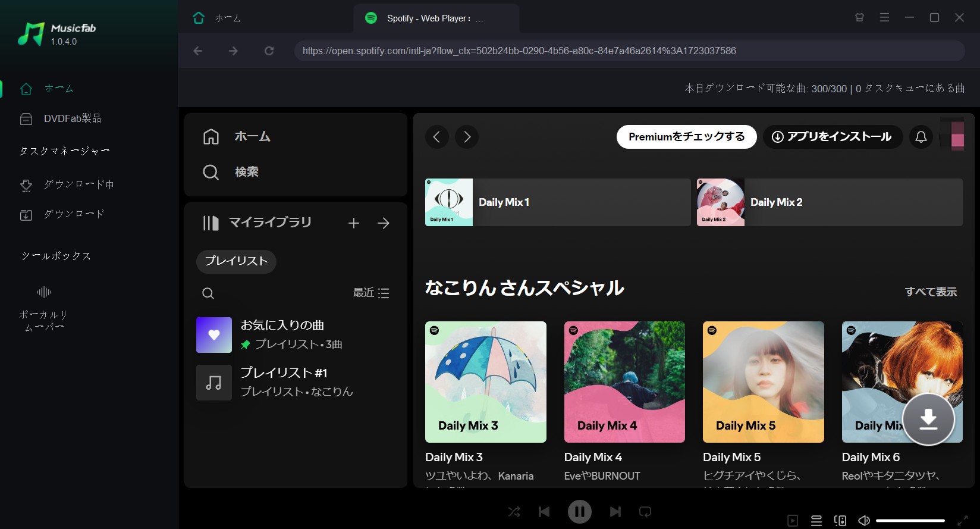
Task: Open the notification bell
Action: (921, 137)
